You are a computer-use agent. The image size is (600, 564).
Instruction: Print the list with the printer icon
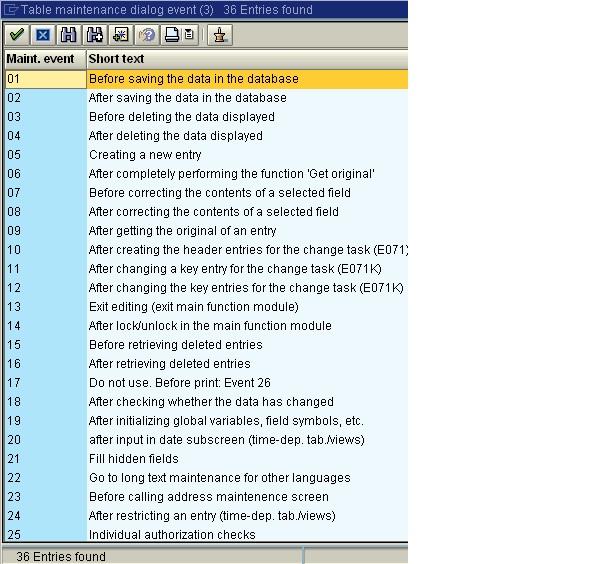(x=172, y=35)
